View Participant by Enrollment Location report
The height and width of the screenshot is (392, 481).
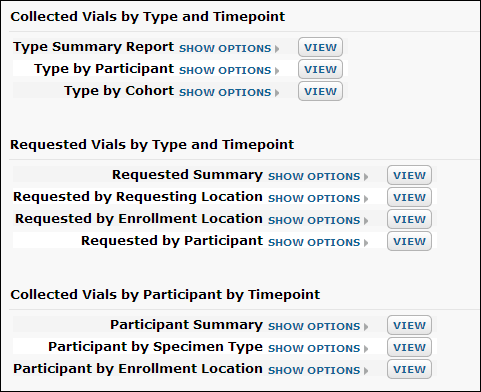tap(409, 369)
